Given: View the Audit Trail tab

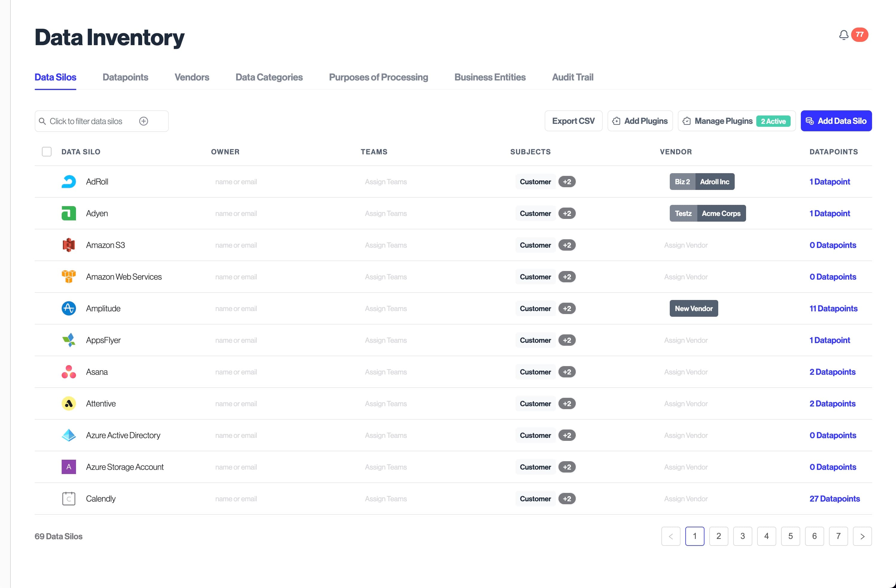Looking at the screenshot, I should [x=572, y=77].
